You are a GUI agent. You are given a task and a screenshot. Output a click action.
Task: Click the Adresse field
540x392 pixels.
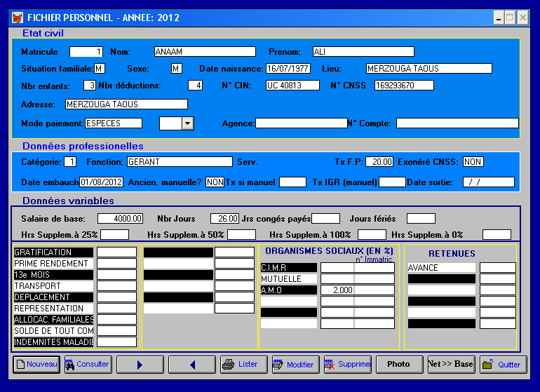[126, 104]
